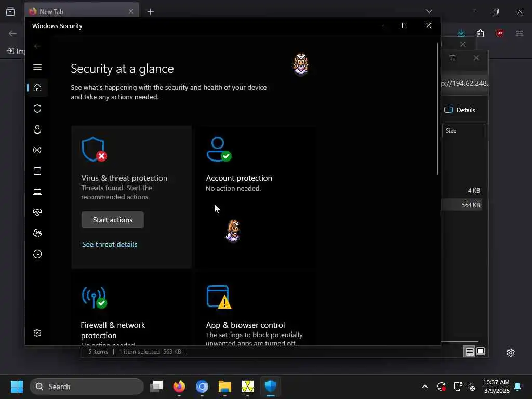Switch File Explorer to details view icon
Viewport: 532px width, 399px height.
469,352
